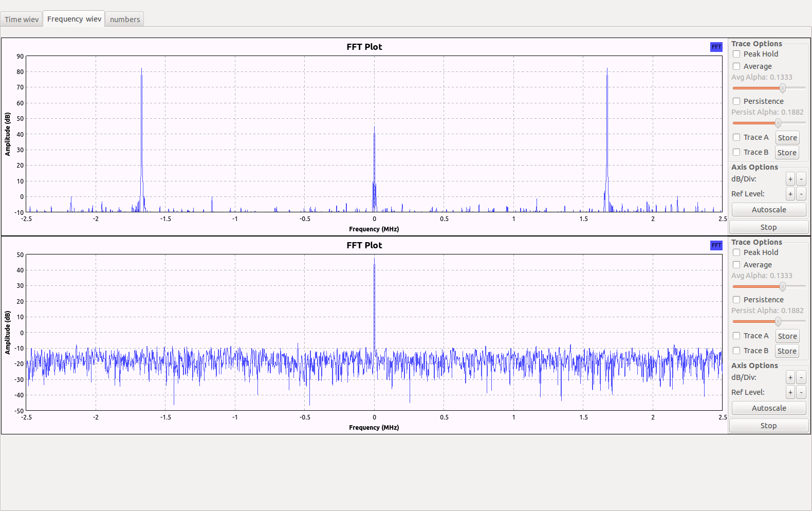Open the numbers tab
The image size is (812, 511).
(124, 20)
